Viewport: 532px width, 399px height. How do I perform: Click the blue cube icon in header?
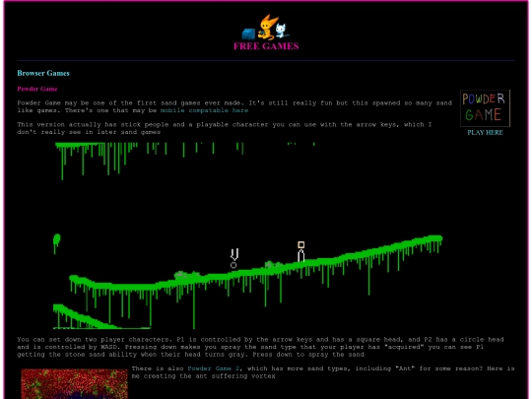click(x=248, y=33)
